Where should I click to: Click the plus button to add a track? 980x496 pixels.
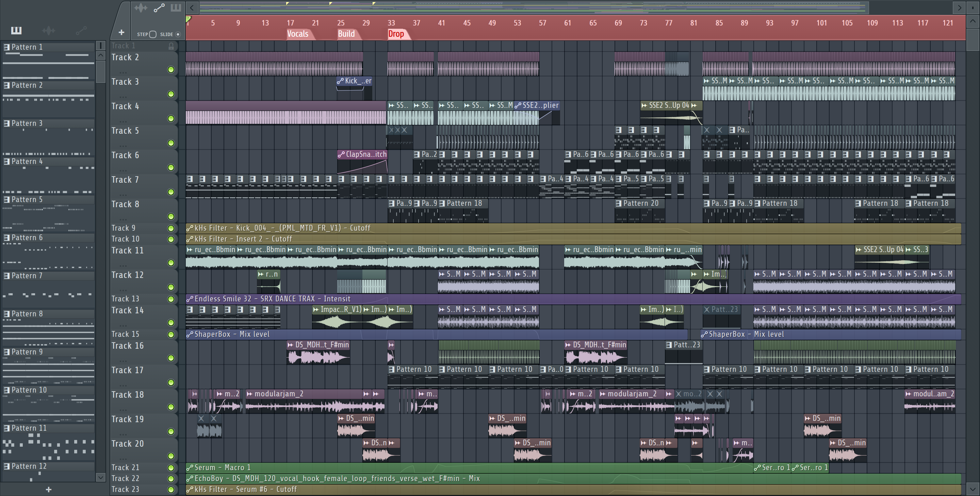click(x=121, y=33)
